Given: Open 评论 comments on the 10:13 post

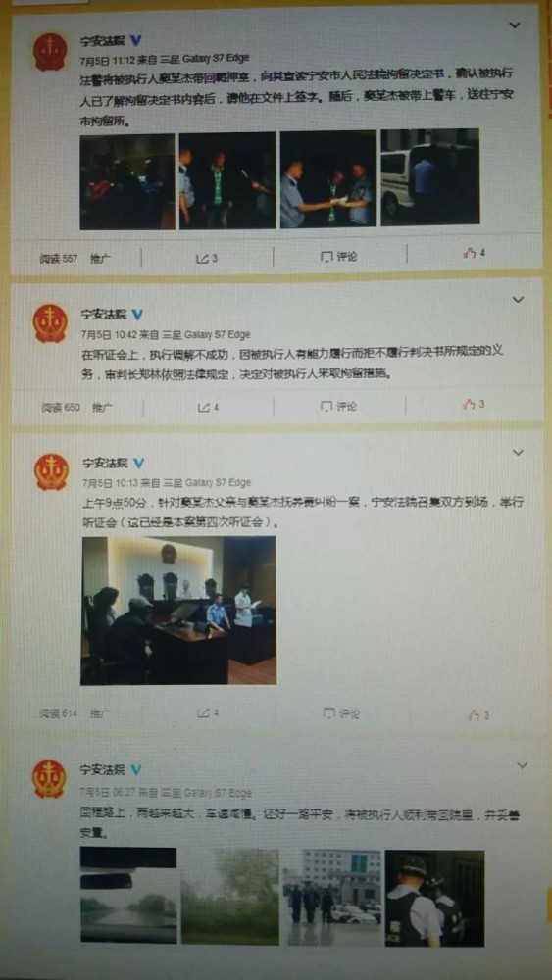Looking at the screenshot, I should click(x=341, y=713).
